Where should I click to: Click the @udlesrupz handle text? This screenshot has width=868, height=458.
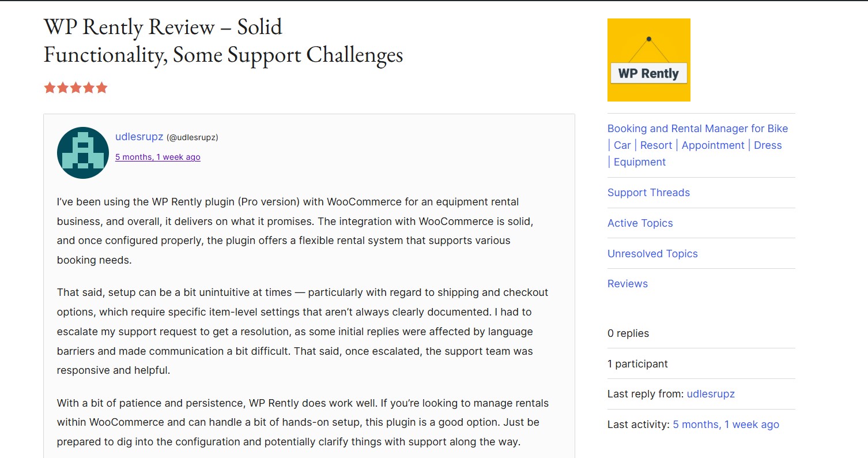point(193,137)
